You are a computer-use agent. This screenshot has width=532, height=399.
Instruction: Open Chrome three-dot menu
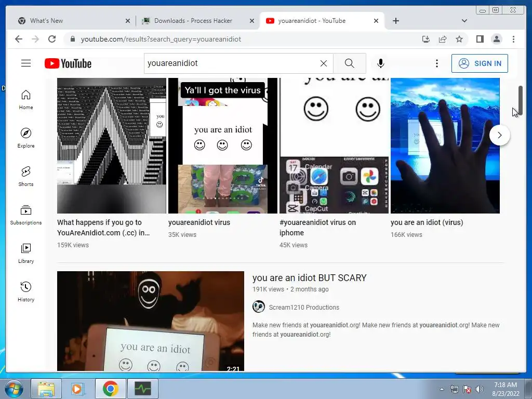coord(513,39)
